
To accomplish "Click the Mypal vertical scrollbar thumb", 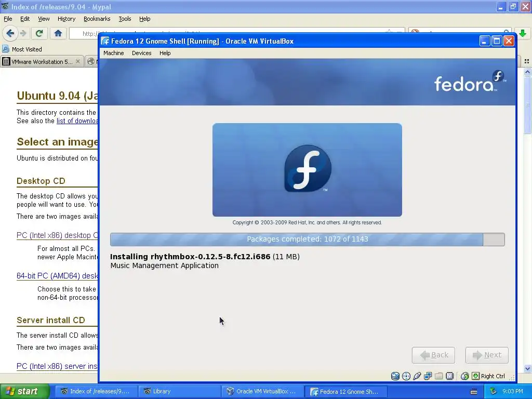I will [x=527, y=105].
